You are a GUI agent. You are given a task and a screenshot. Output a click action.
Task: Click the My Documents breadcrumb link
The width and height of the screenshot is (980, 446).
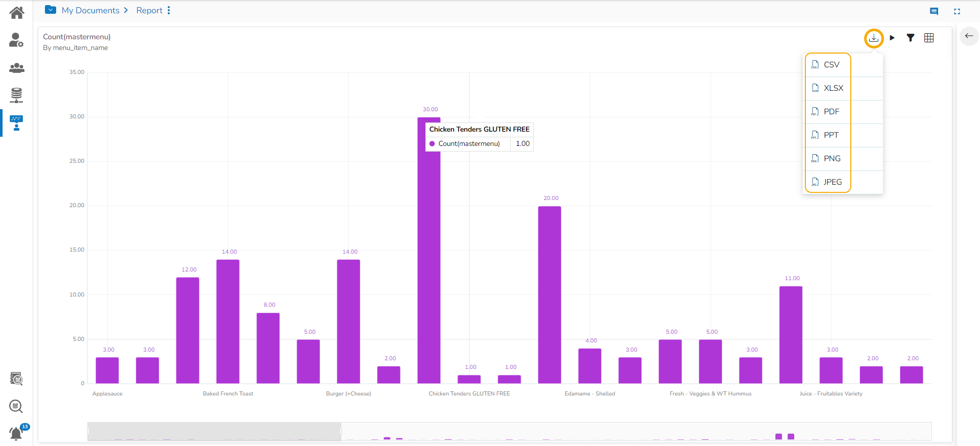tap(90, 10)
